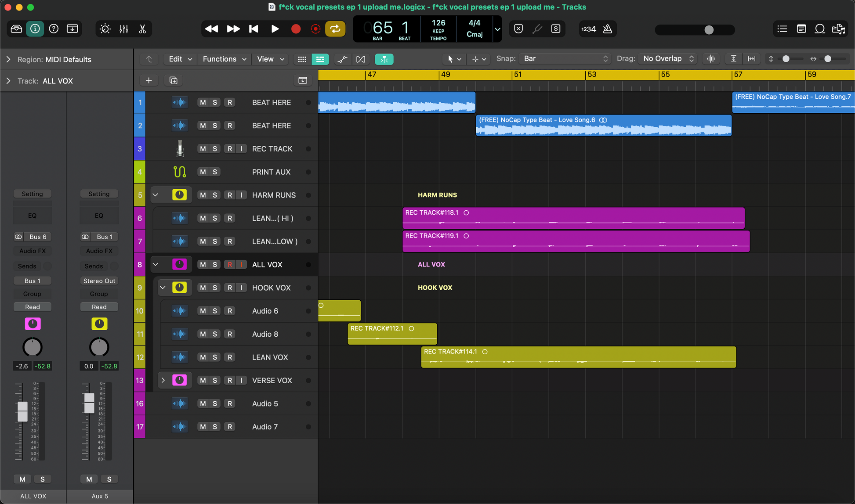This screenshot has height=504, width=855.
Task: Click the Capture Recording button
Action: coord(315,29)
